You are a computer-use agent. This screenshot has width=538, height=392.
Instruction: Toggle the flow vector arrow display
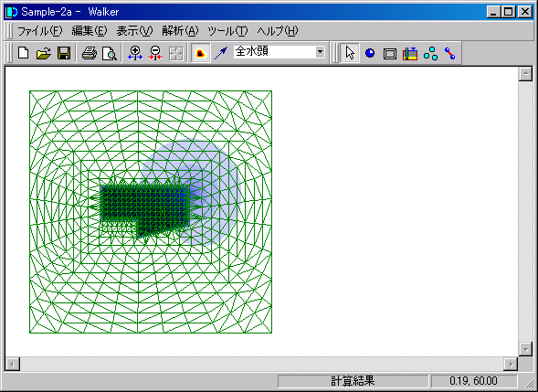pos(221,53)
